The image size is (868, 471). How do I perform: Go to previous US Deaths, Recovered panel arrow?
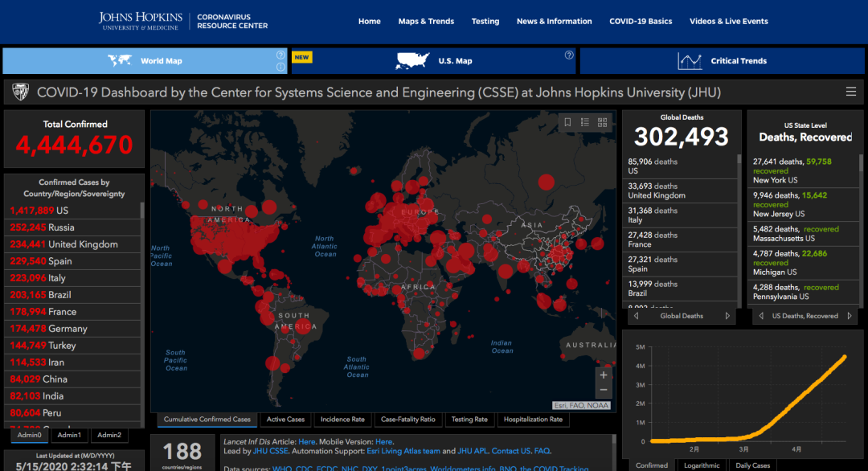[761, 316]
